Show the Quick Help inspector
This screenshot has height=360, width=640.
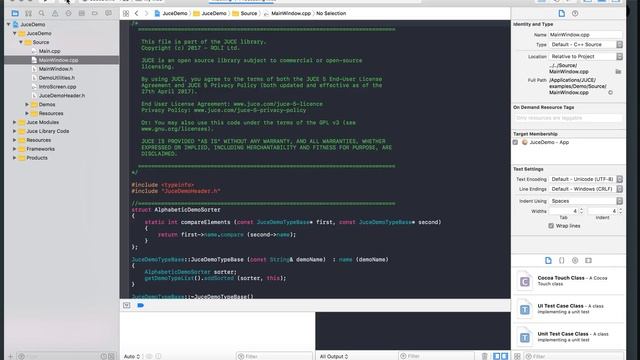coord(575,13)
